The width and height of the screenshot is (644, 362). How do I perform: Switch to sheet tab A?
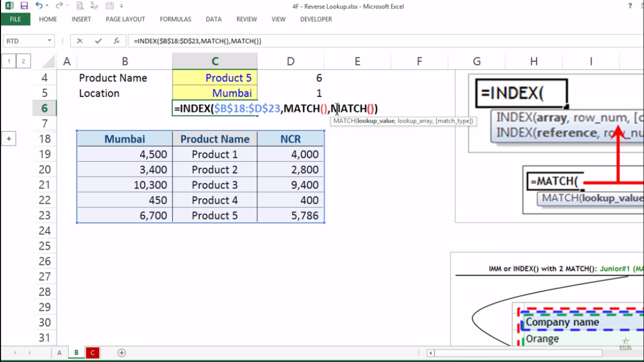(59, 353)
